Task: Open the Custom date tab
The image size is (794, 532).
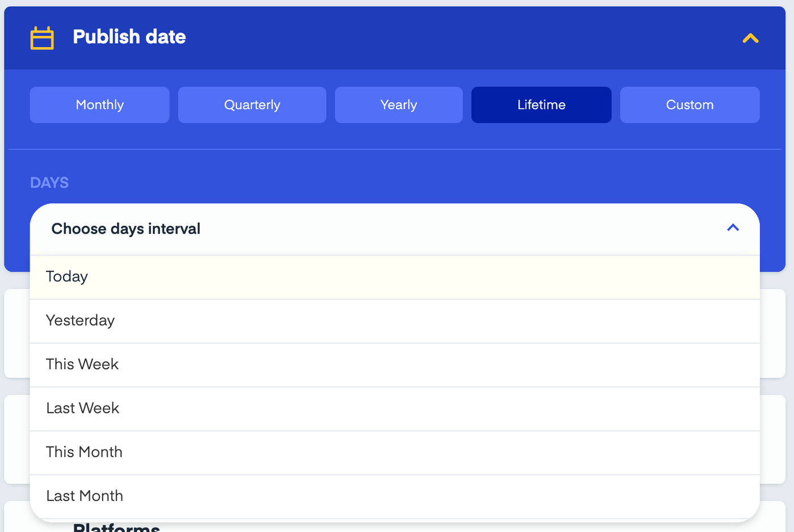Action: click(x=690, y=105)
